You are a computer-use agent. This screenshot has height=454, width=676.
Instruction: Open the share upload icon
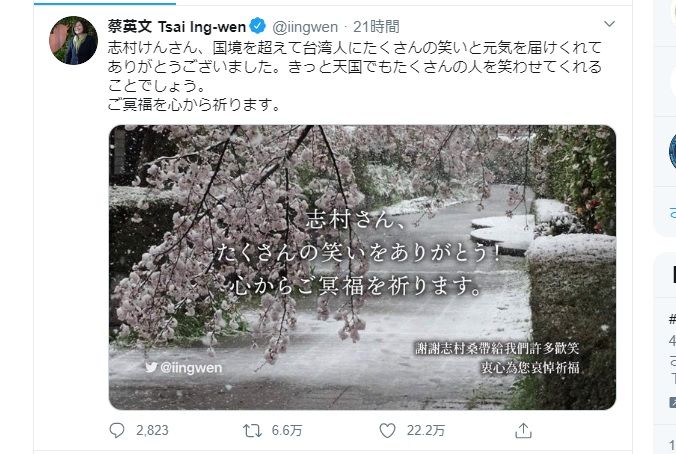pos(523,430)
